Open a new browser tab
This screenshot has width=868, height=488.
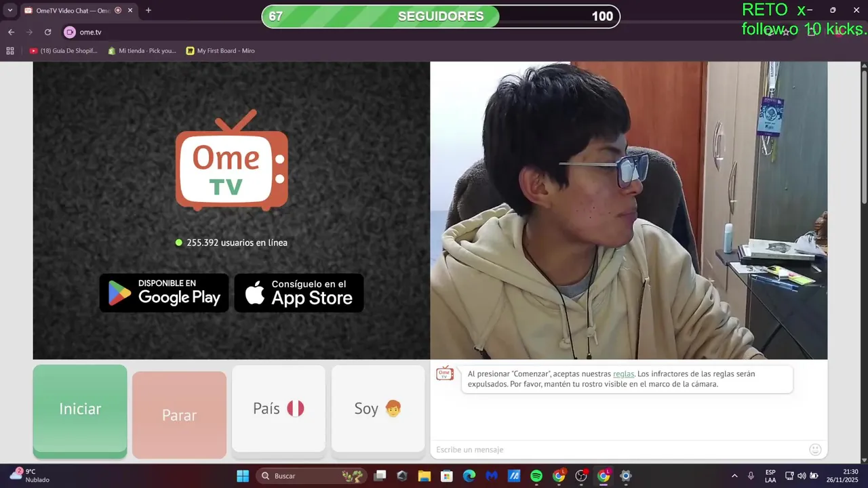tap(149, 10)
